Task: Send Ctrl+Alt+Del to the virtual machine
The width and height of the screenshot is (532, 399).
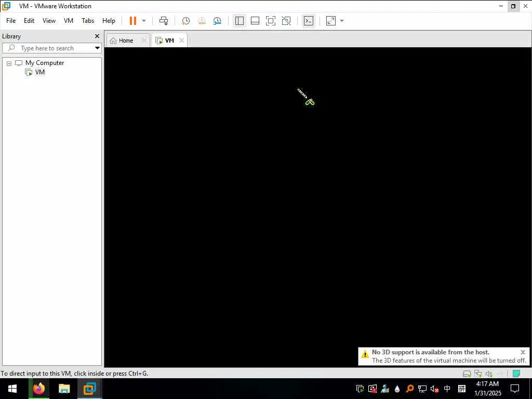Action: [164, 21]
